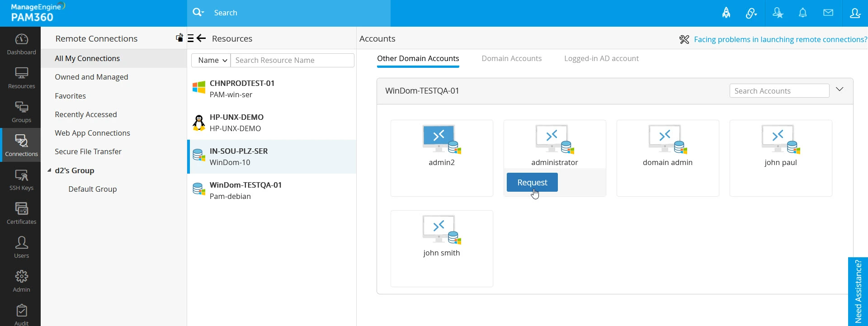The height and width of the screenshot is (326, 868).
Task: Go to the SSH Keys section
Action: click(21, 180)
